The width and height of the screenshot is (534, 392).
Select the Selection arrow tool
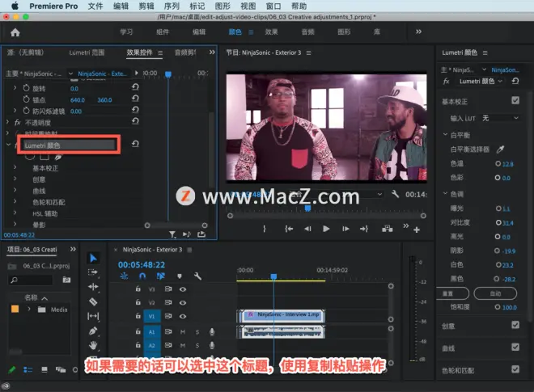(93, 259)
